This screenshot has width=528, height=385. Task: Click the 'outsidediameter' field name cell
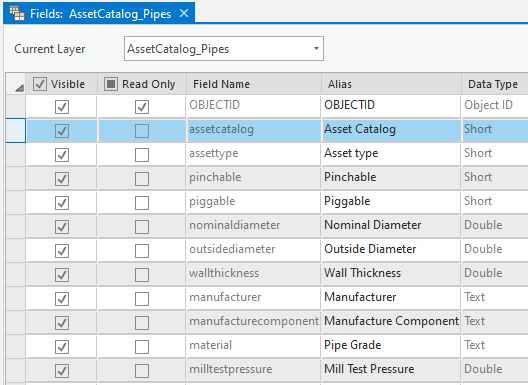pos(253,250)
